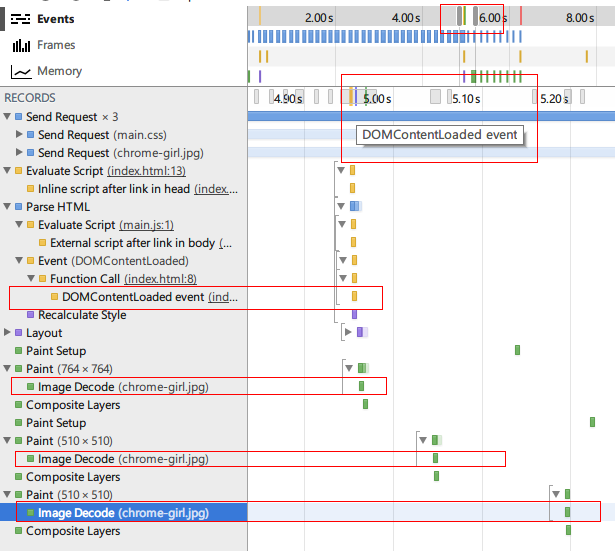Expand Send Request (chrome-girl.jpg) record
This screenshot has height=551, width=615.
[x=20, y=153]
